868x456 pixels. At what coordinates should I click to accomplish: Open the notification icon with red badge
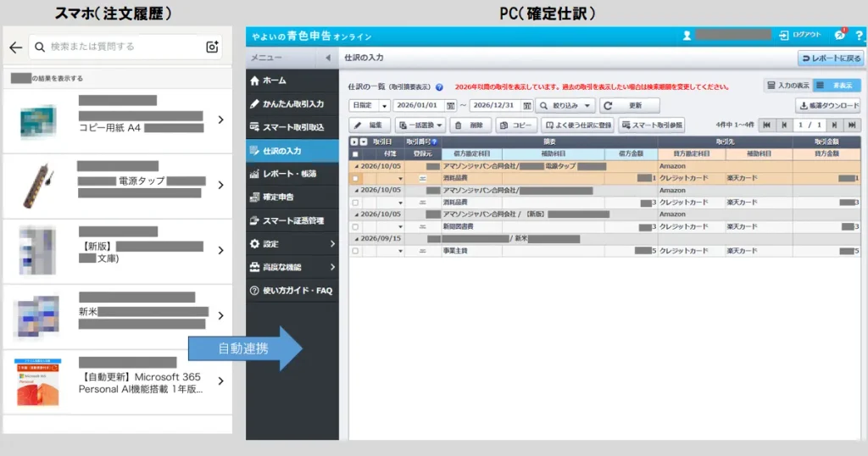pyautogui.click(x=840, y=34)
